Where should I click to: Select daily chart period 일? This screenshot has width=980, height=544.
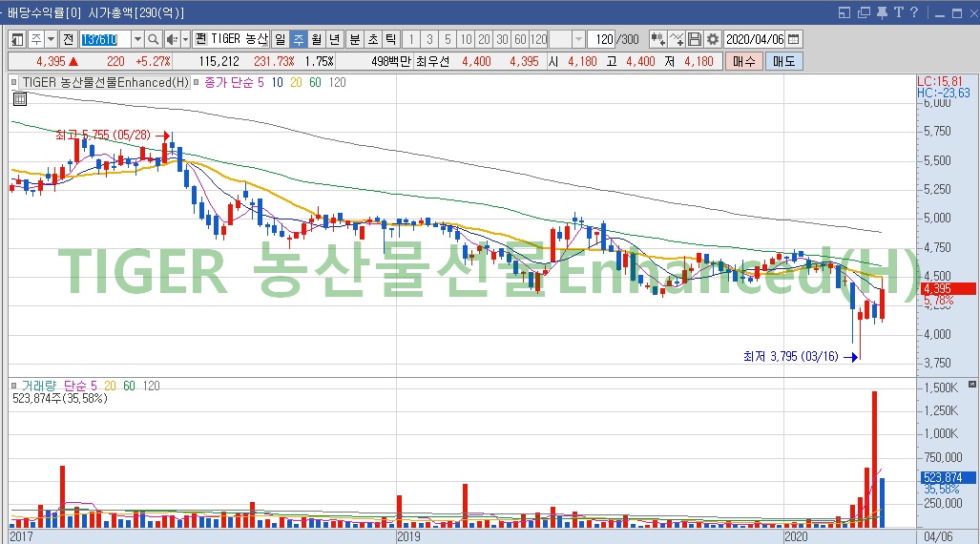point(280,39)
